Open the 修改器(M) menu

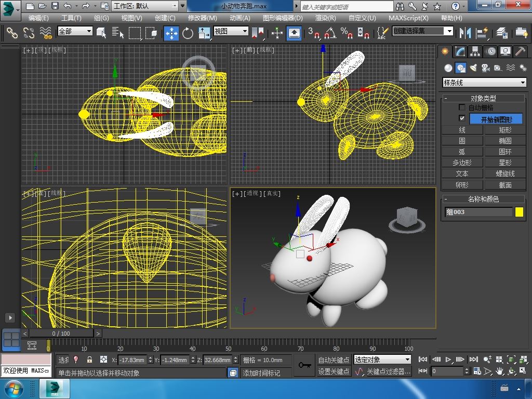click(202, 18)
